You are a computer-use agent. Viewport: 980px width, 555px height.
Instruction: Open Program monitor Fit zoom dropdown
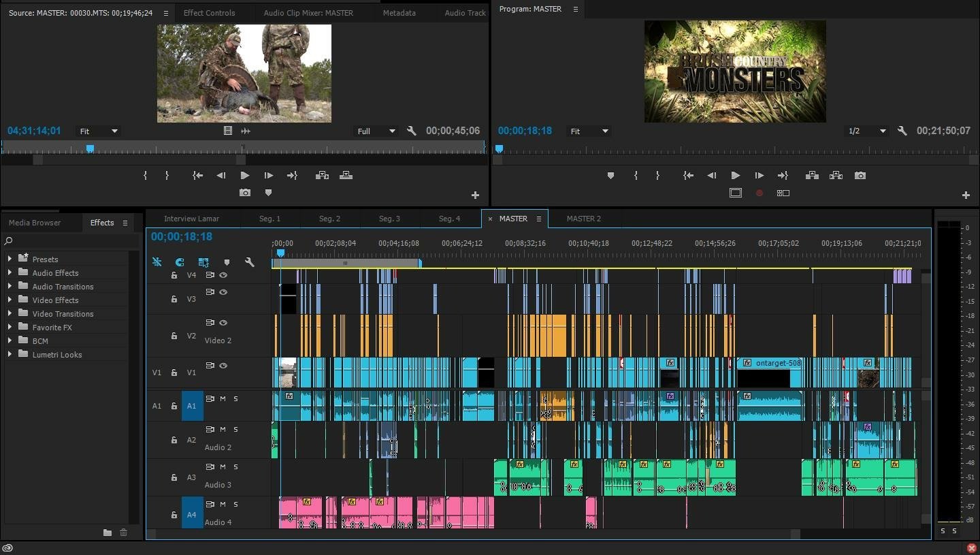(x=589, y=131)
